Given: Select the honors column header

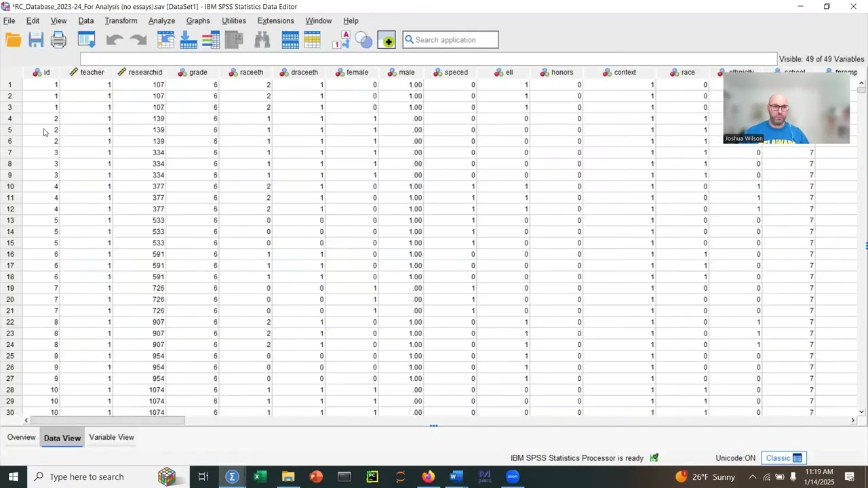Looking at the screenshot, I should (x=557, y=72).
